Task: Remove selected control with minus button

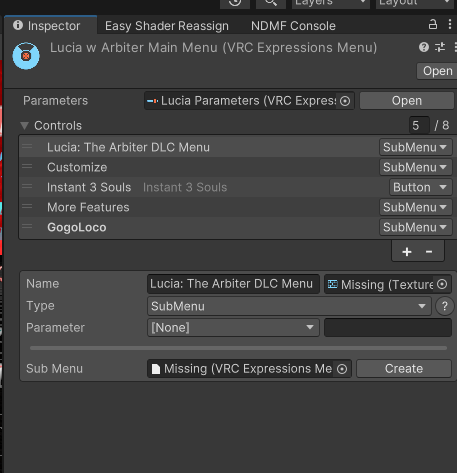Action: (429, 252)
